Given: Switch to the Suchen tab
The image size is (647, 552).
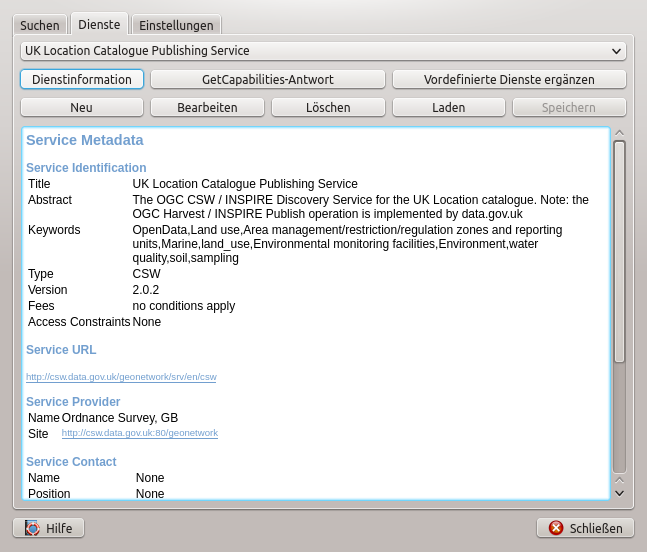Looking at the screenshot, I should point(40,25).
